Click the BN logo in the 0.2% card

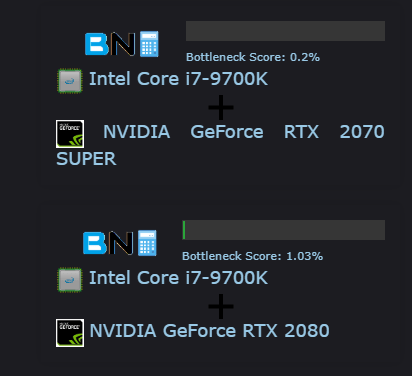pyautogui.click(x=110, y=44)
